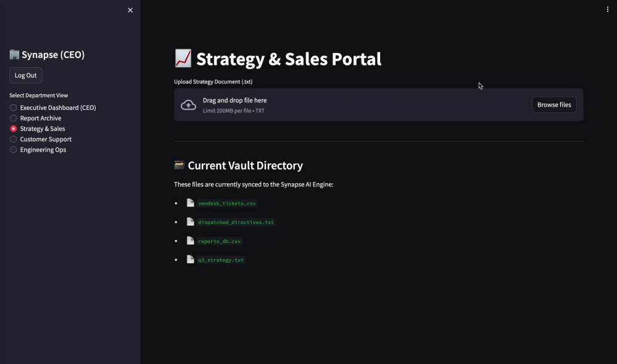The width and height of the screenshot is (617, 364).
Task: Click the 'Limit 200MB per file • TXT' text
Action: [x=233, y=111]
